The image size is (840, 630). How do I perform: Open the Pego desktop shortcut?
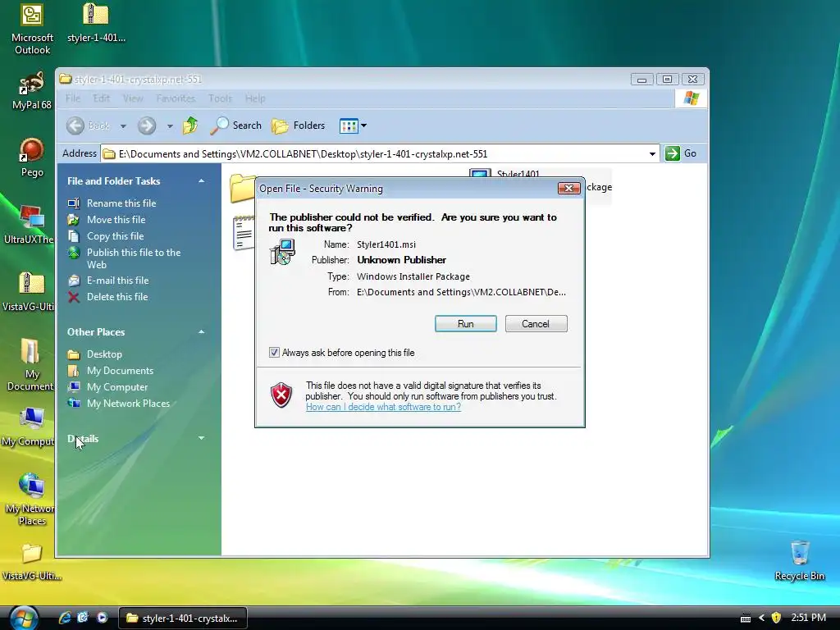click(32, 157)
